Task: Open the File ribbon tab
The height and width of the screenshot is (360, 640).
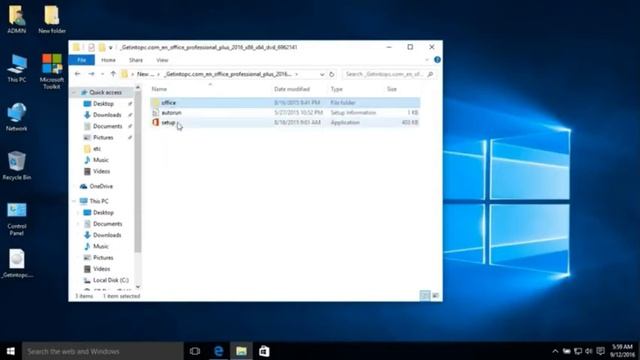Action: pos(82,60)
